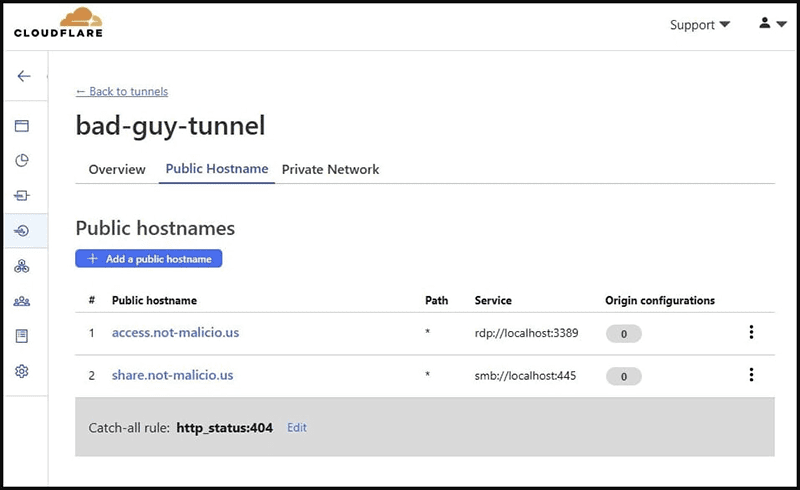Switch to the Private Network tab

(330, 169)
